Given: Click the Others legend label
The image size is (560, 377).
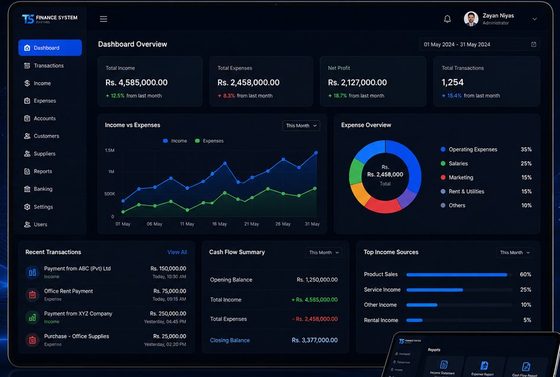Looking at the screenshot, I should [457, 205].
